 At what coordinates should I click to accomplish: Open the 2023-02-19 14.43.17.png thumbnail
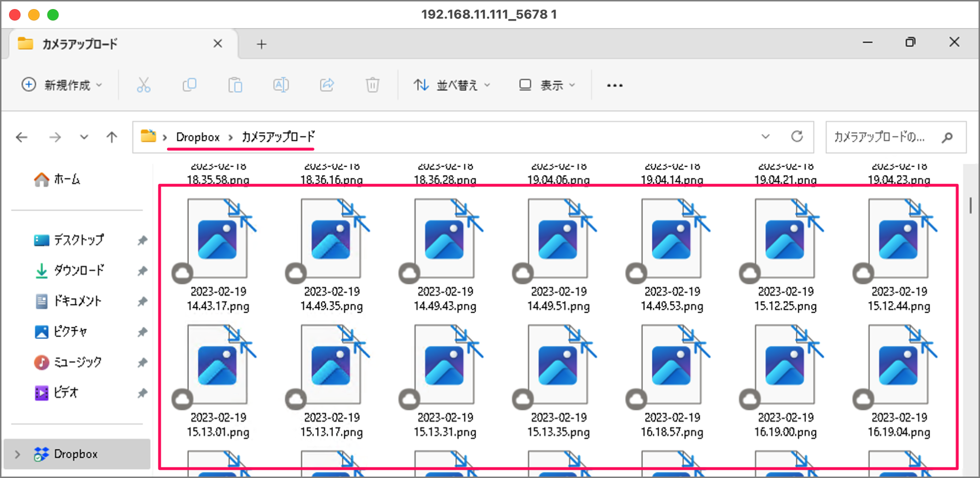[x=218, y=239]
